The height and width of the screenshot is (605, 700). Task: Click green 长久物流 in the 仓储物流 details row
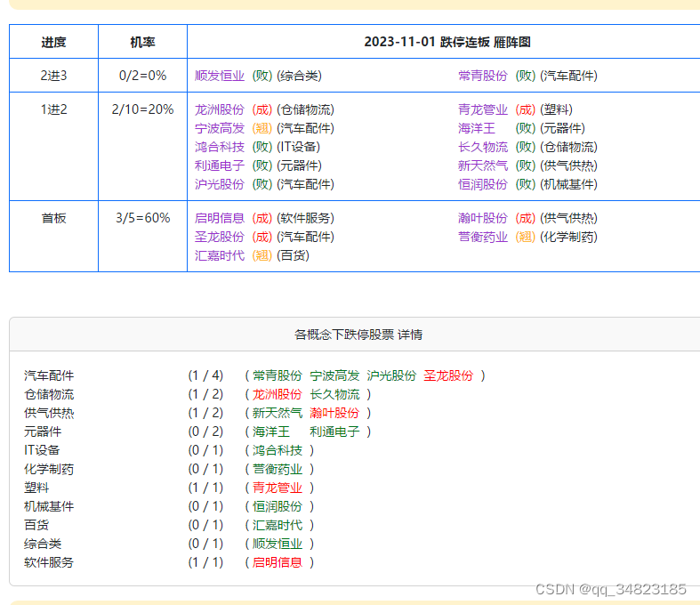pyautogui.click(x=334, y=394)
